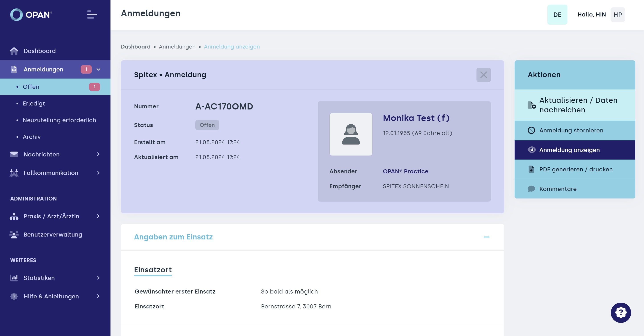
Task: Select the Erledigt submenu item
Action: (55, 103)
